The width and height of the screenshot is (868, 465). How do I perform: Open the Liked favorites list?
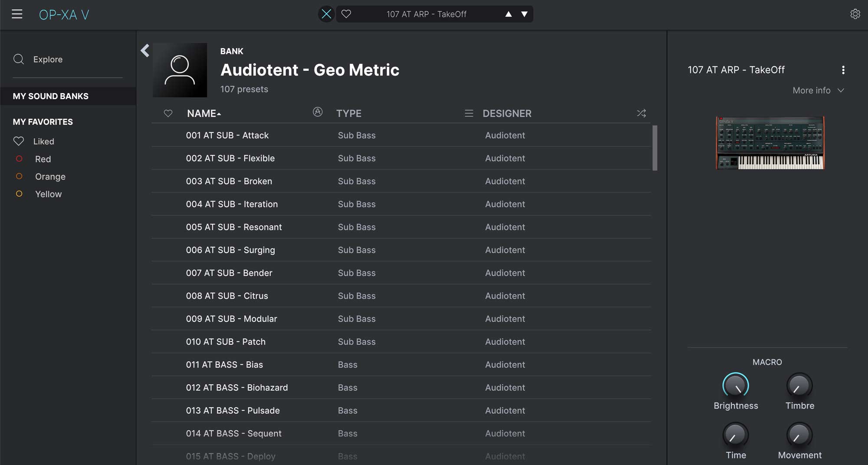[43, 141]
